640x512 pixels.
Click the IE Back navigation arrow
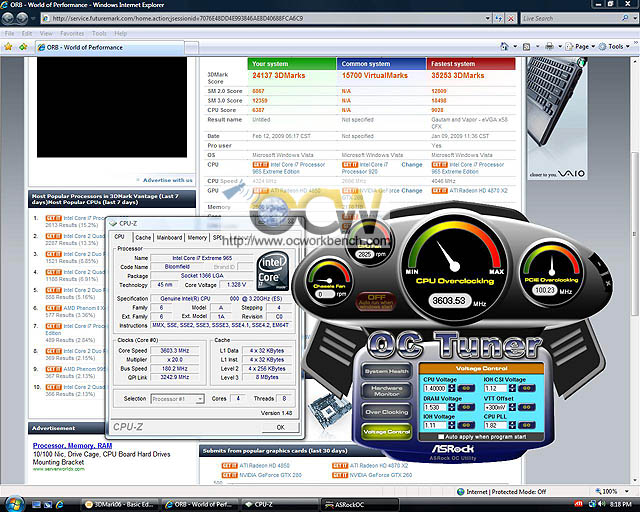8,18
